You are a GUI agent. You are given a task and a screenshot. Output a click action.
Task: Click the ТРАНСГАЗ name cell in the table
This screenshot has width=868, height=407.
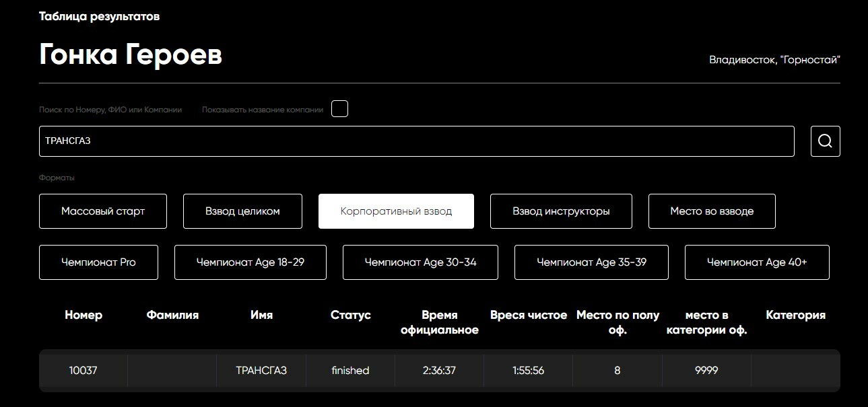[261, 370]
